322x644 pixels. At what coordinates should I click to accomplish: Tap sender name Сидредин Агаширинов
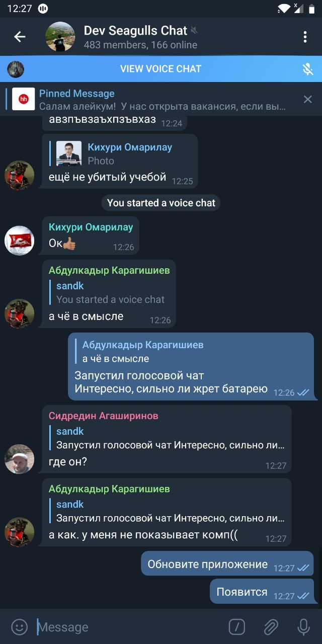[103, 416]
